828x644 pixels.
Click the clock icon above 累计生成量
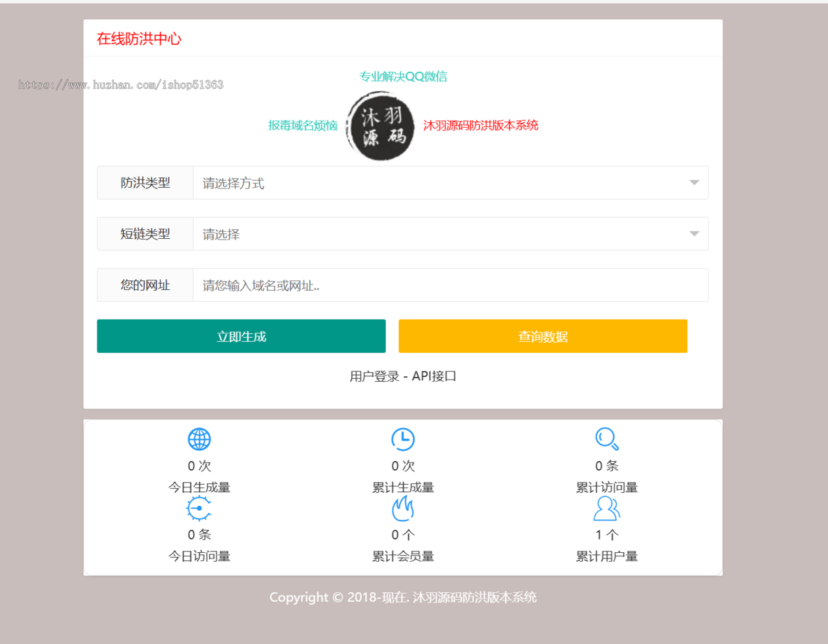[403, 439]
